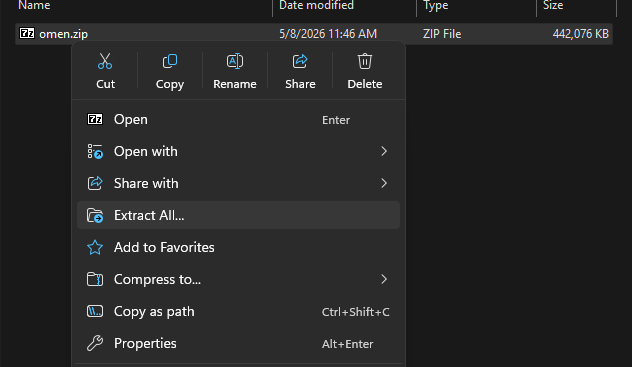Open Properties from the context menu

(238, 343)
